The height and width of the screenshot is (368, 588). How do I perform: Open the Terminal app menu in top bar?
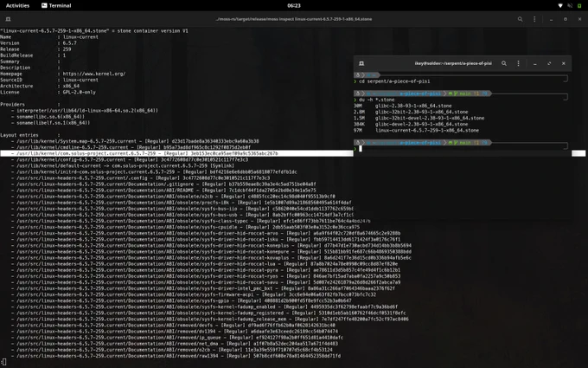56,6
